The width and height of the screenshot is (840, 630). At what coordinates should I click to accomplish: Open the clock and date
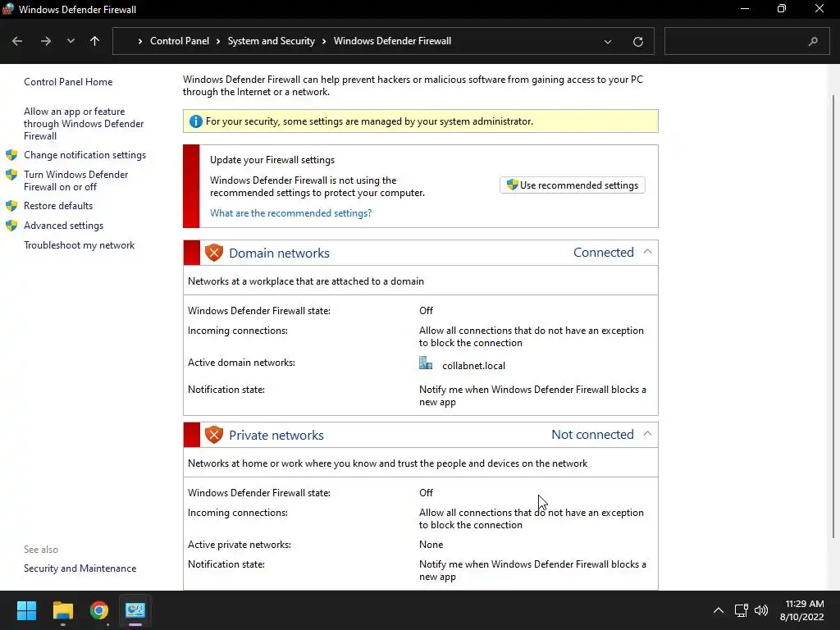click(x=801, y=610)
